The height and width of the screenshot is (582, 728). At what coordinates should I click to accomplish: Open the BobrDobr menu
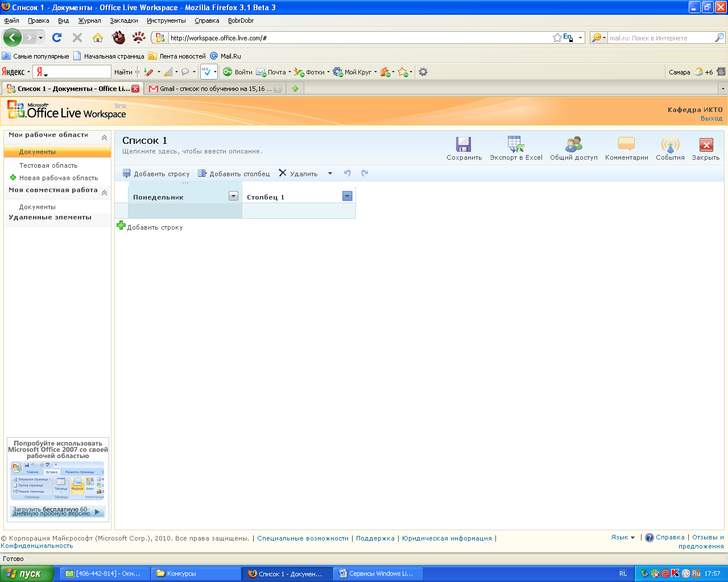pos(241,20)
